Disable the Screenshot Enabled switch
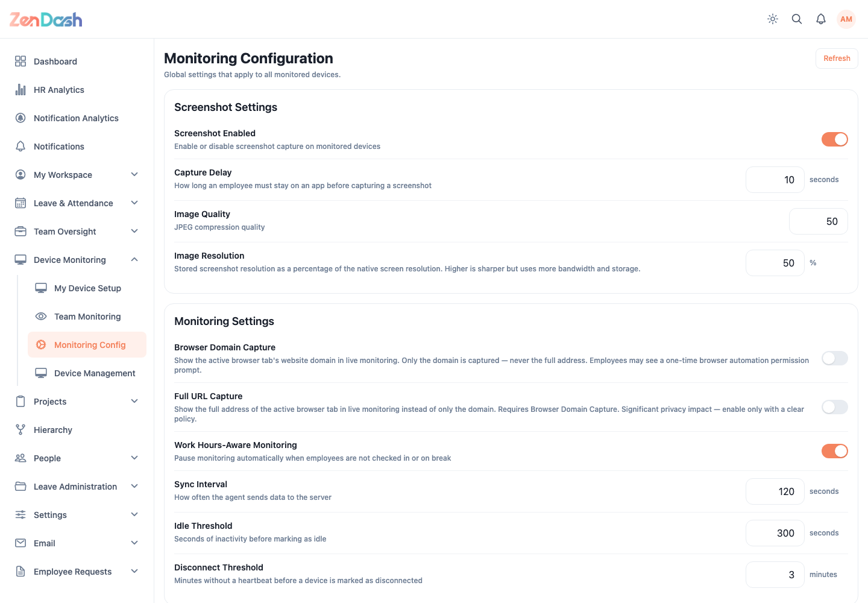The width and height of the screenshot is (868, 603). tap(835, 139)
